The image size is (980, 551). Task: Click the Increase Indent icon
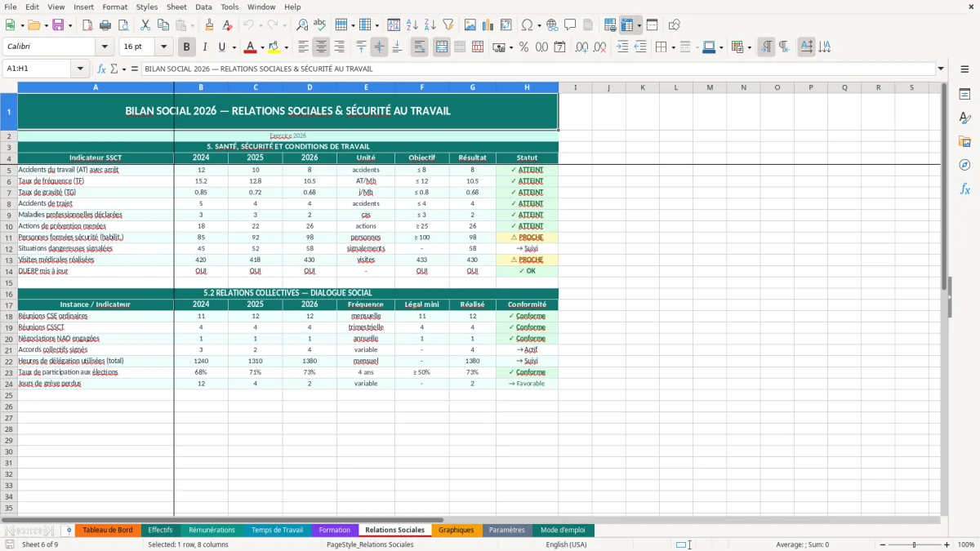point(622,47)
